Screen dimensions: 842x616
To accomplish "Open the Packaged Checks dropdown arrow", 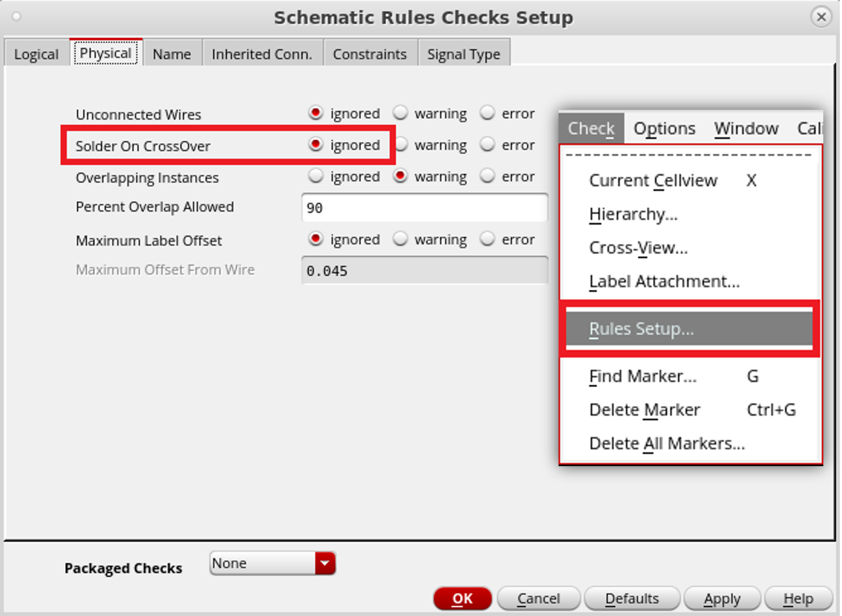I will pos(325,563).
